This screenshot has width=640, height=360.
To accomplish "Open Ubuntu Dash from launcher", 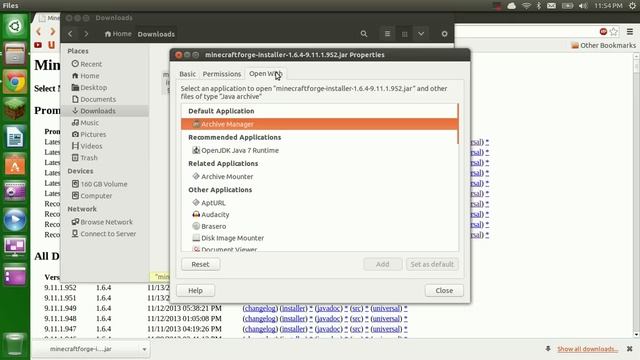I will 15,26.
